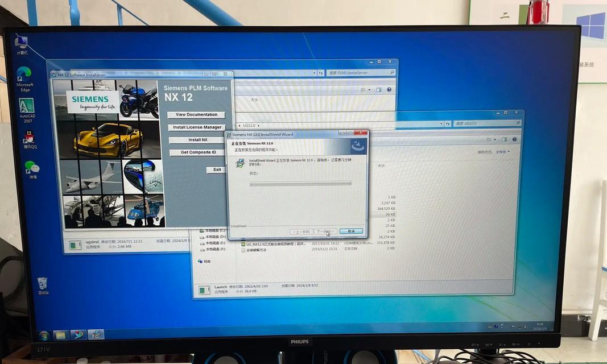Click the 2,237 KB size cell

[389, 203]
